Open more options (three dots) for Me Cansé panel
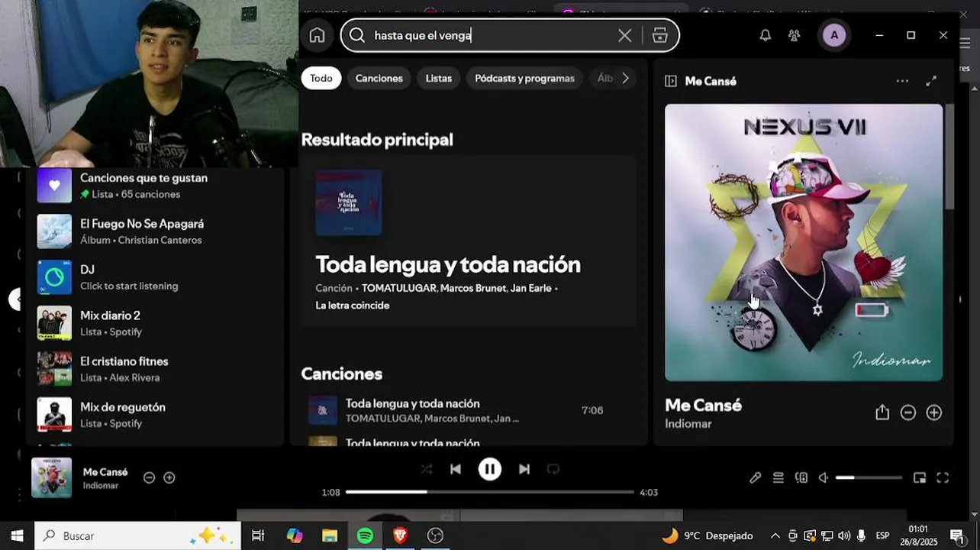The image size is (980, 550). pyautogui.click(x=902, y=81)
